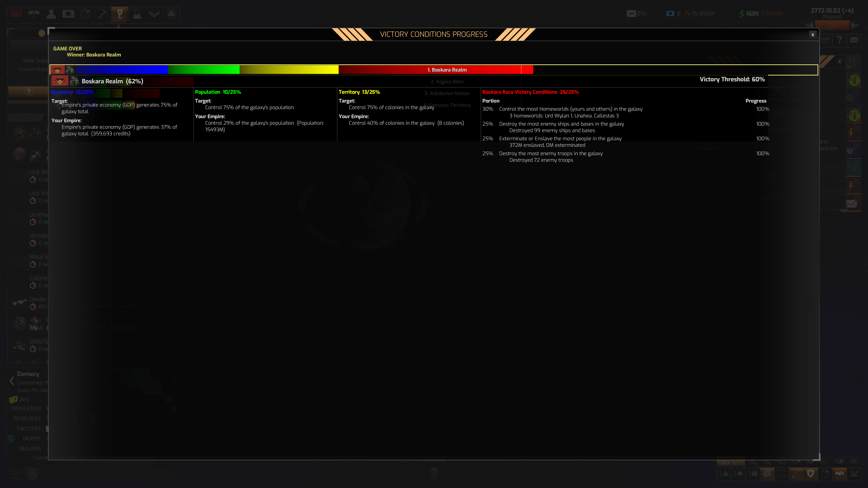Open the FACILITIES tab for Damazy

tap(29, 428)
